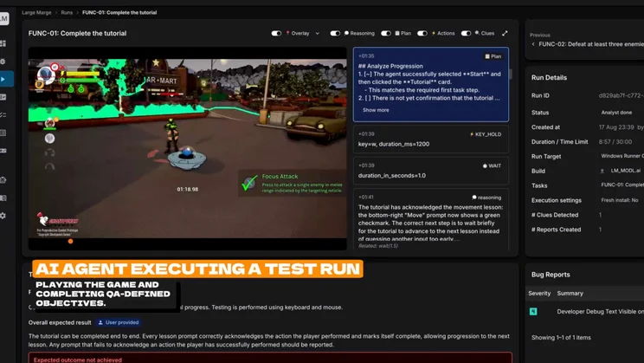
Task: Select the Runs play icon in sidebar
Action: coord(3,79)
